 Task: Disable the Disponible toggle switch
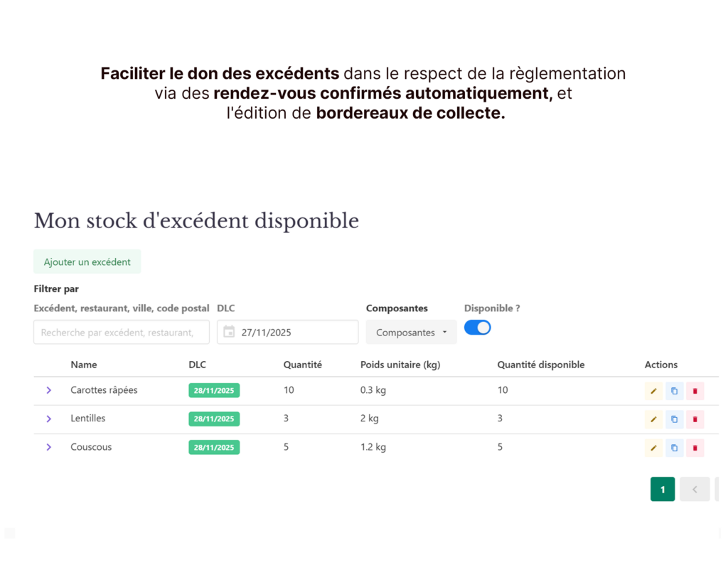click(x=477, y=327)
